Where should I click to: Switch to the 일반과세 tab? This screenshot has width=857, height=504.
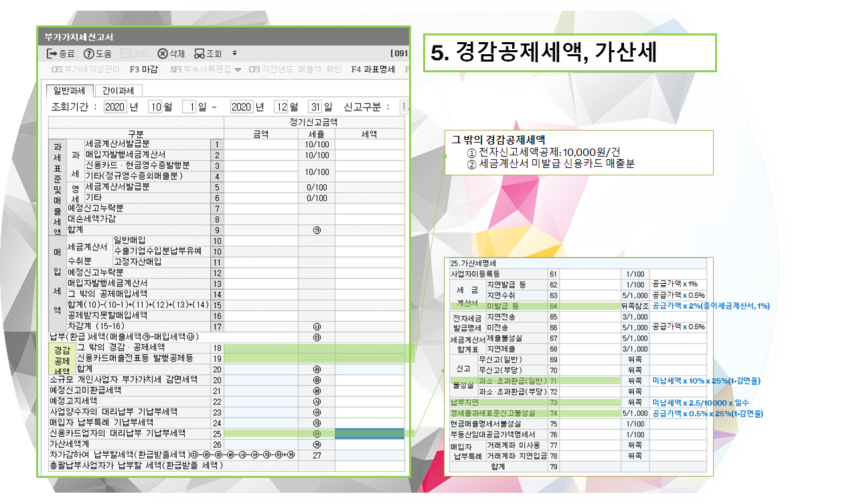pyautogui.click(x=69, y=90)
